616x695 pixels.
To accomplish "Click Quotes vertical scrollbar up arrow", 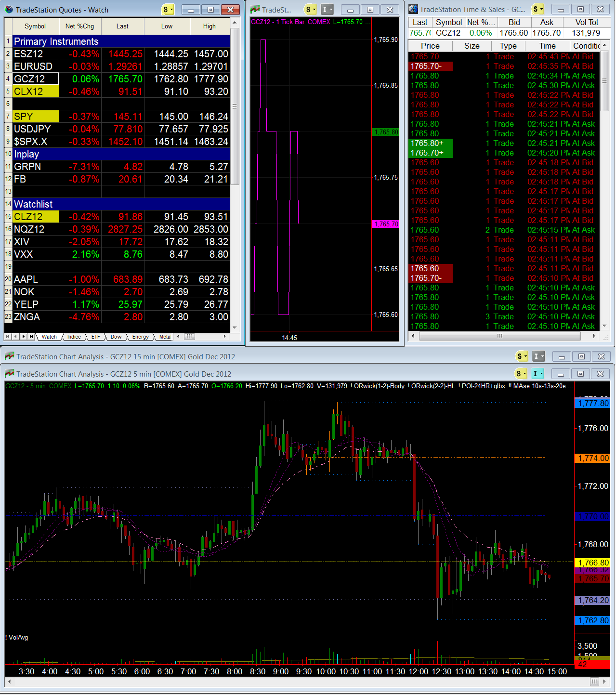I will (235, 23).
